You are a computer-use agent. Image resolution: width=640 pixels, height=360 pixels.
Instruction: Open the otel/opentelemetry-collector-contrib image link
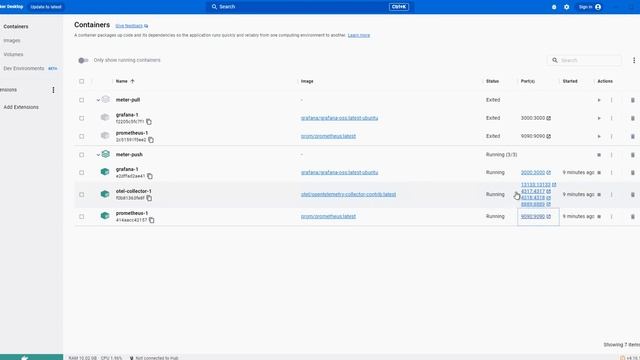point(348,194)
